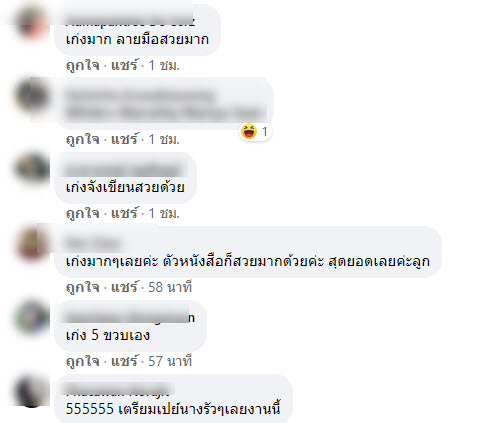
Task: Share the 'เก่ง 5 ขวบเอง' comment
Action: 124,361
